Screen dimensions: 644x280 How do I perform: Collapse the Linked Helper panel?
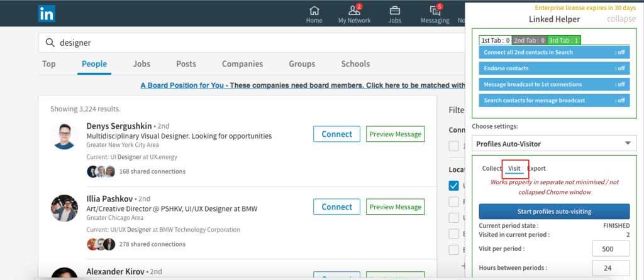point(621,19)
